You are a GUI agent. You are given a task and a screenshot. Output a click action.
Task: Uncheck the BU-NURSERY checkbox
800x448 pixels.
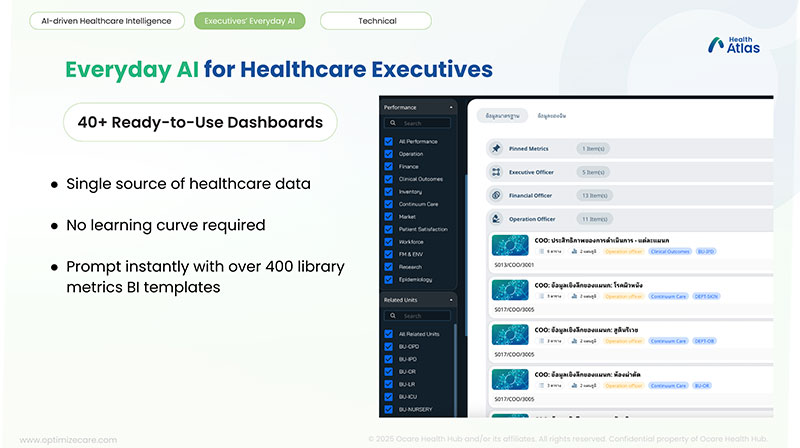coord(389,409)
